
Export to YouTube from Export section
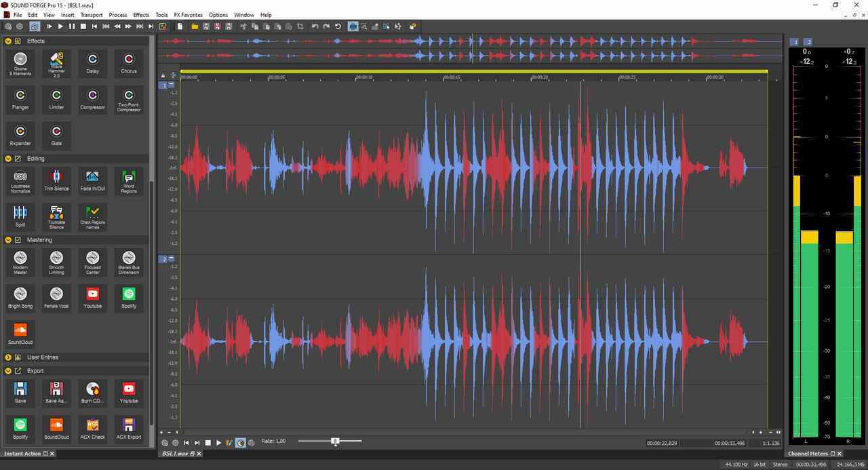128,393
